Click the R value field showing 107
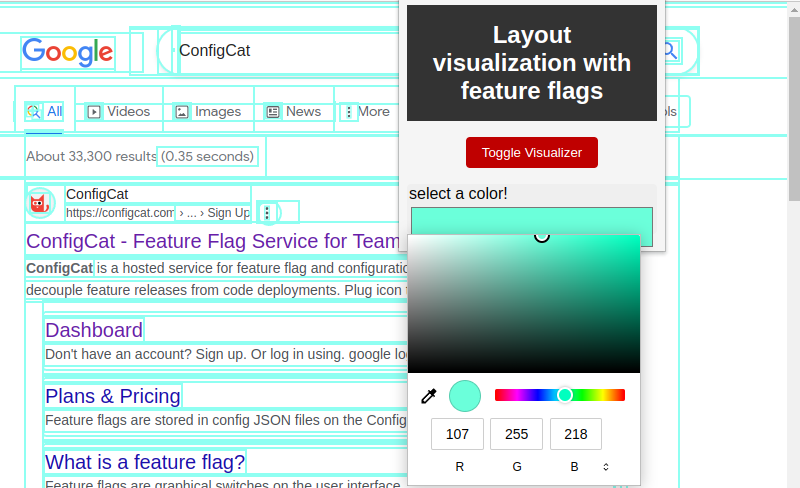Image resolution: width=800 pixels, height=488 pixels. click(x=457, y=434)
